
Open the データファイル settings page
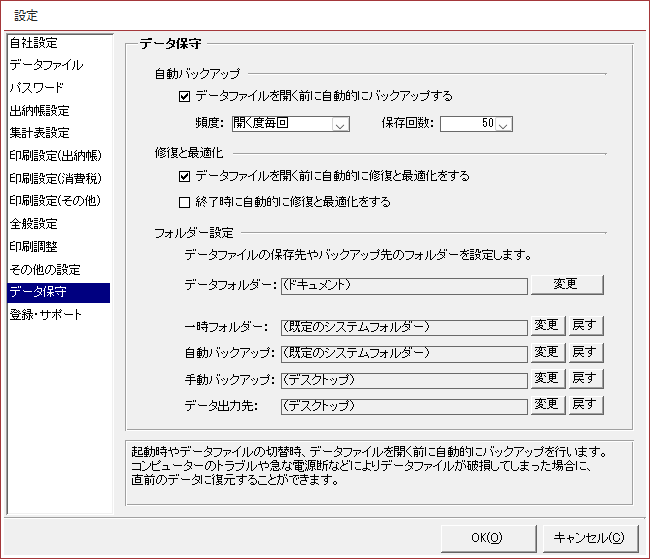(x=46, y=65)
